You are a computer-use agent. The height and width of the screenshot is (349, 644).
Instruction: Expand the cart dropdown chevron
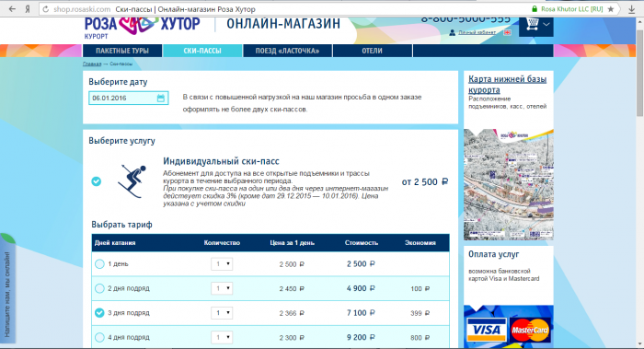546,24
